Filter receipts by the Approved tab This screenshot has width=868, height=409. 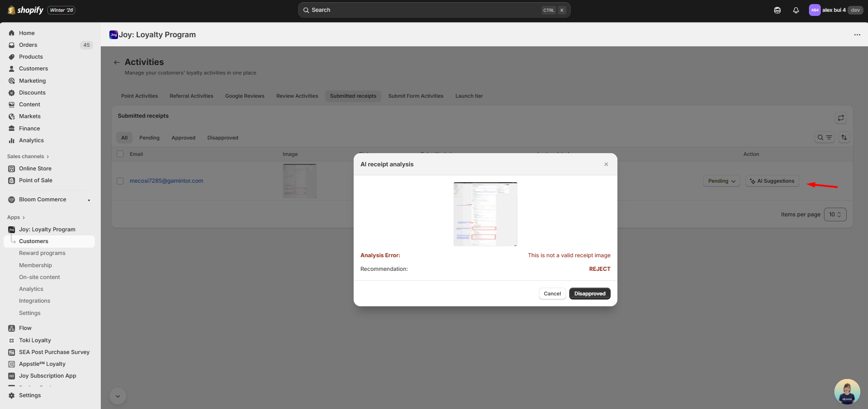(183, 138)
